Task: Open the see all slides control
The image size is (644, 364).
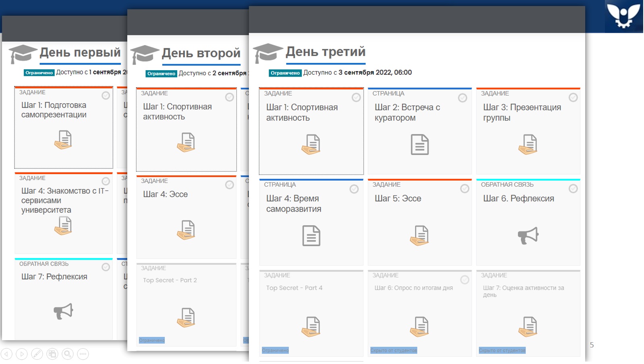Action: [x=52, y=354]
